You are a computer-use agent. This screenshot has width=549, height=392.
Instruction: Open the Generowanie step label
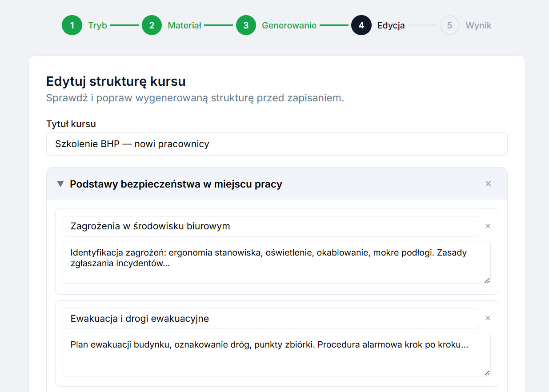[289, 25]
